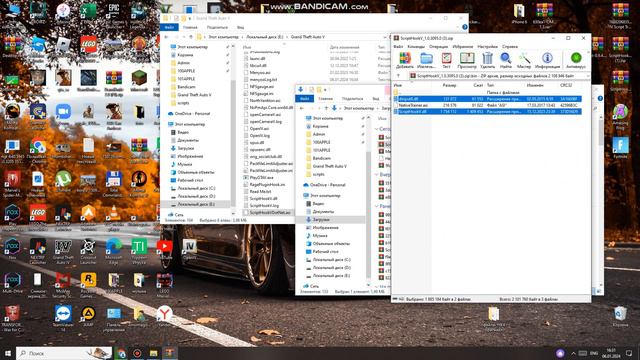Open the Вид tab in Downloads Explorer window
The image size is (640, 360).
click(x=376, y=99)
